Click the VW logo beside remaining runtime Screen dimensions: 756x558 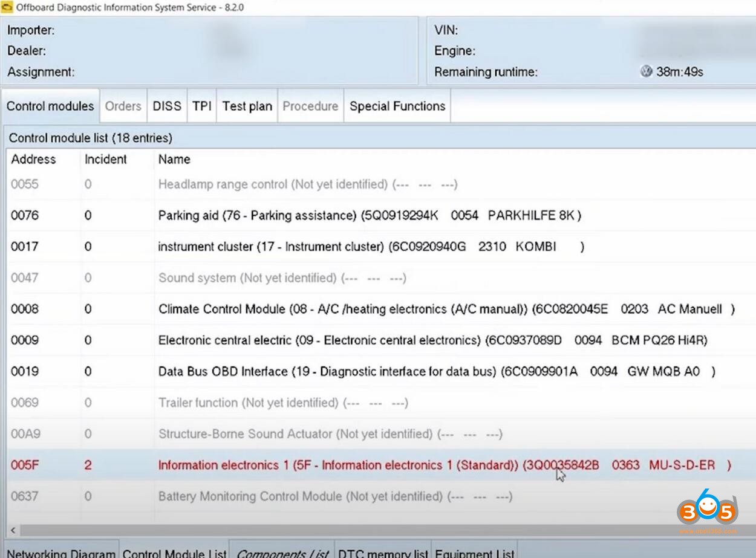point(646,71)
